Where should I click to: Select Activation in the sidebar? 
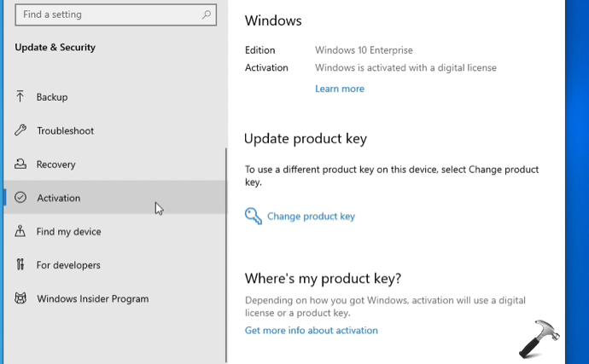pyautogui.click(x=115, y=198)
